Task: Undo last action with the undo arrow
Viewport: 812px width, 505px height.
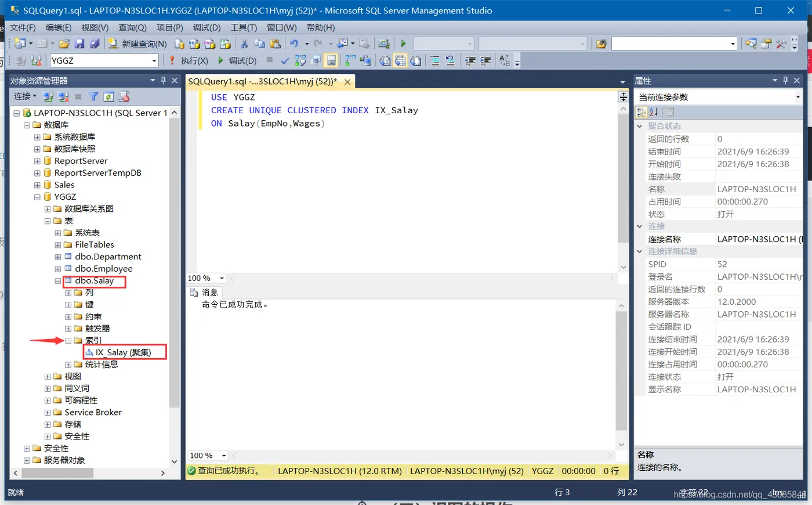Action: (294, 44)
